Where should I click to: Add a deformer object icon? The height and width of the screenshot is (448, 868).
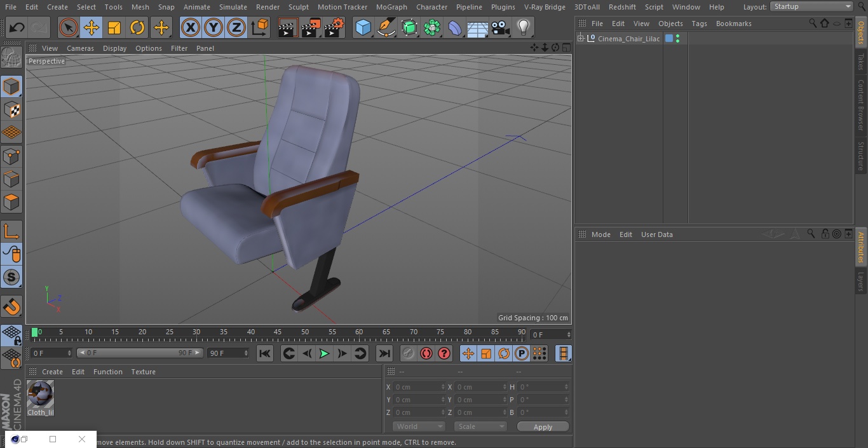[x=454, y=27]
